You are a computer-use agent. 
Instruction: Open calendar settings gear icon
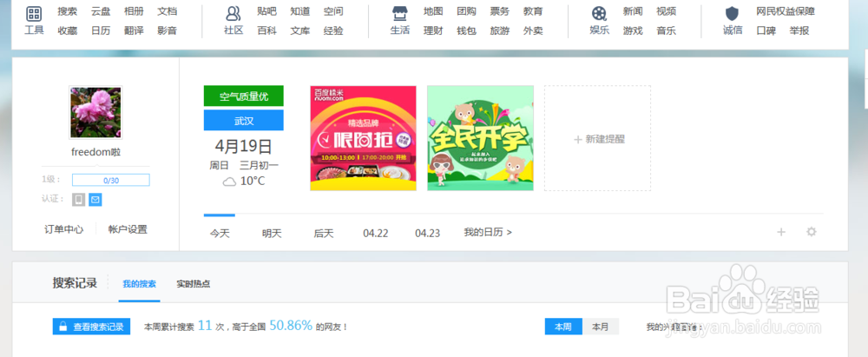[812, 232]
